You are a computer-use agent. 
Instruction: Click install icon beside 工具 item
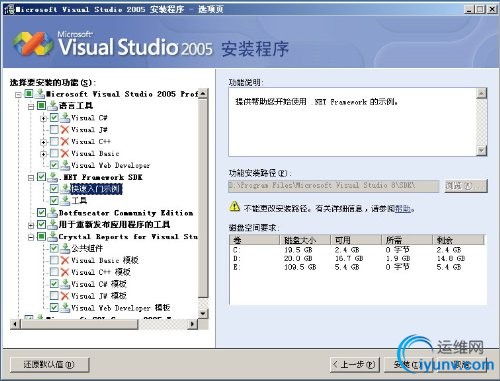[65, 200]
